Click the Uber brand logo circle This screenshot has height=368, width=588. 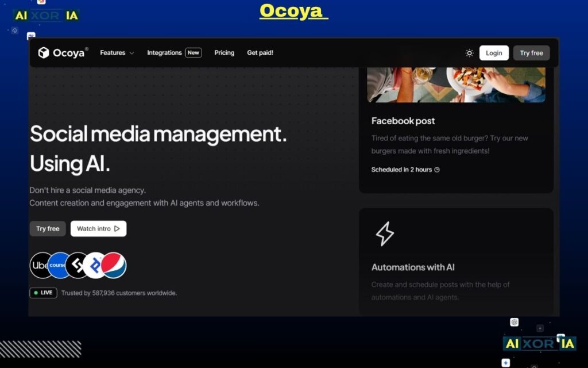click(x=40, y=265)
